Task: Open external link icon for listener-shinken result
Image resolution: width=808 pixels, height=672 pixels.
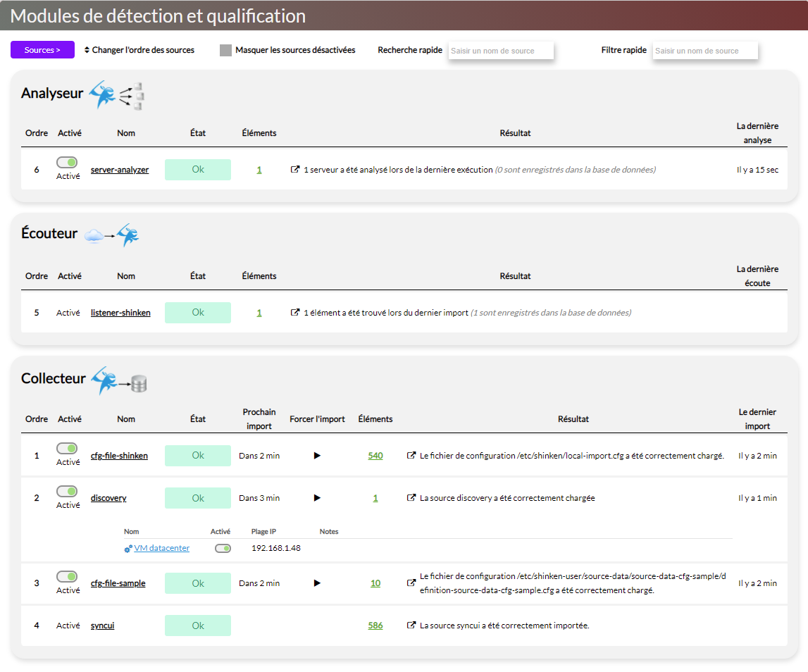Action: (x=295, y=313)
